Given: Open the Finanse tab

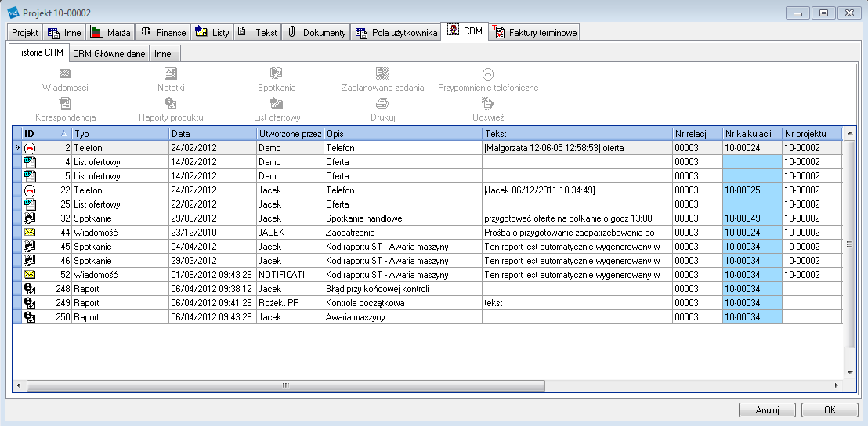Looking at the screenshot, I should (163, 33).
